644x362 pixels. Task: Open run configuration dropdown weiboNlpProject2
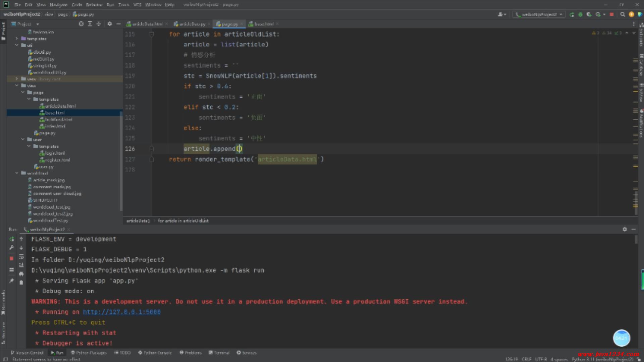(539, 14)
